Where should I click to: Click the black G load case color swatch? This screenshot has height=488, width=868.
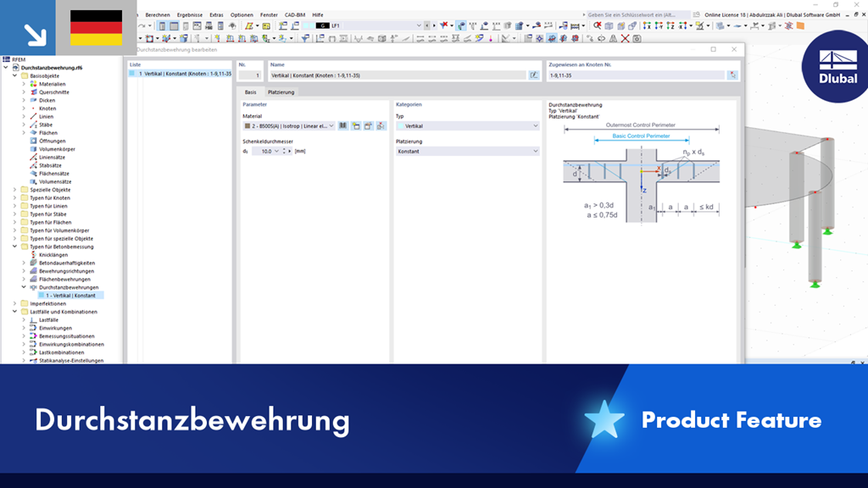coord(322,25)
